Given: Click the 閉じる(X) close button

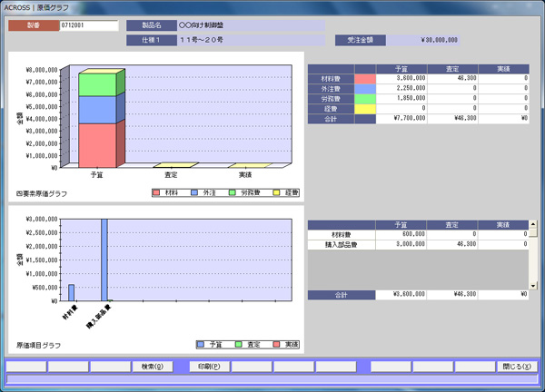Looking at the screenshot, I should [x=516, y=367].
